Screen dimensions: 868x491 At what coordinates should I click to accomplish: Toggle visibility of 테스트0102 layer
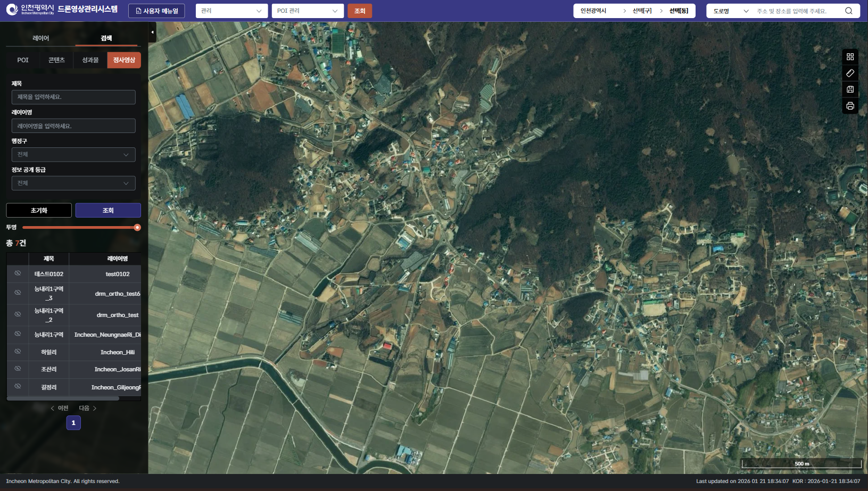(18, 273)
